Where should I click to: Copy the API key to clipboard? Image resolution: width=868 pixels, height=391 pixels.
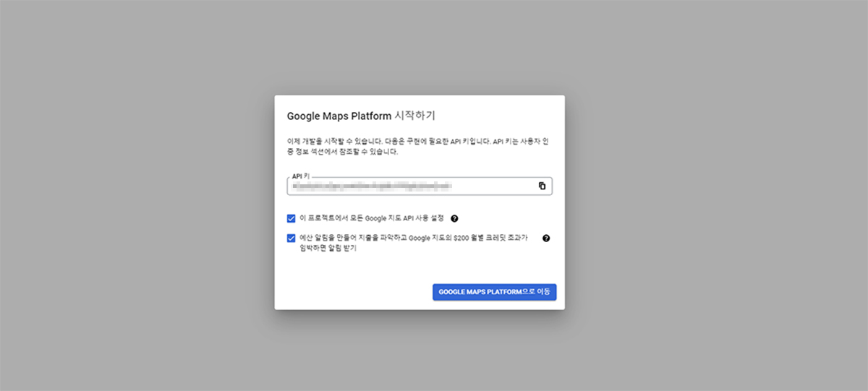[x=542, y=186]
